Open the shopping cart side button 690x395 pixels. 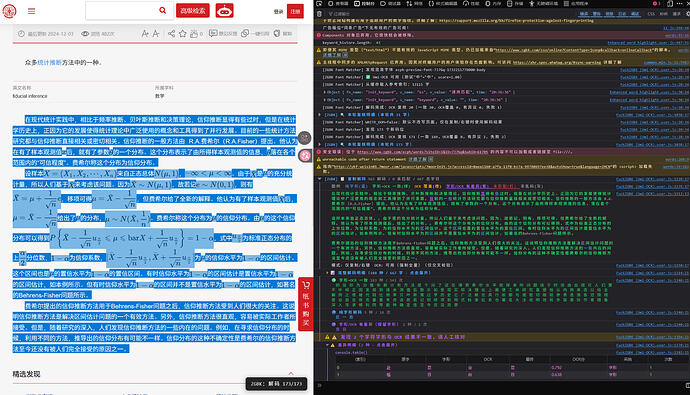[306, 304]
